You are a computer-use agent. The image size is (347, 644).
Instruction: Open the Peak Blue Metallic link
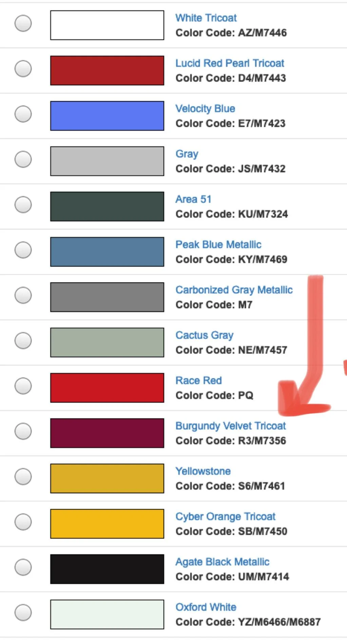pyautogui.click(x=218, y=245)
